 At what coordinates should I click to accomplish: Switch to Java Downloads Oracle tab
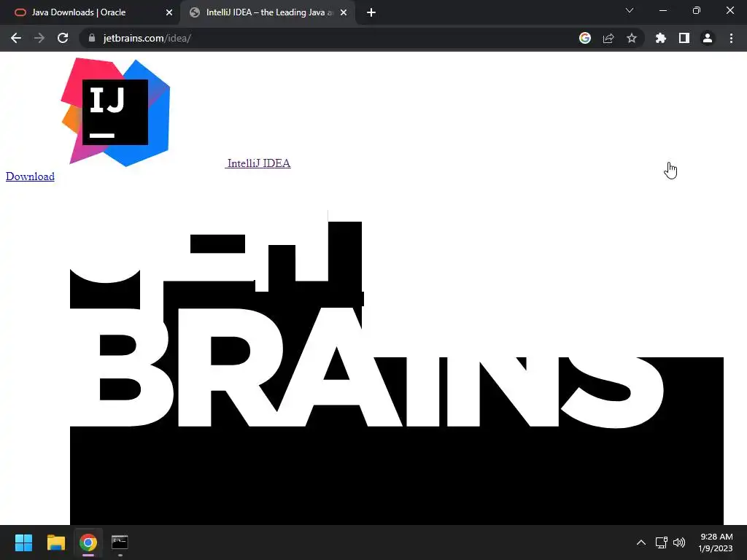click(x=90, y=12)
